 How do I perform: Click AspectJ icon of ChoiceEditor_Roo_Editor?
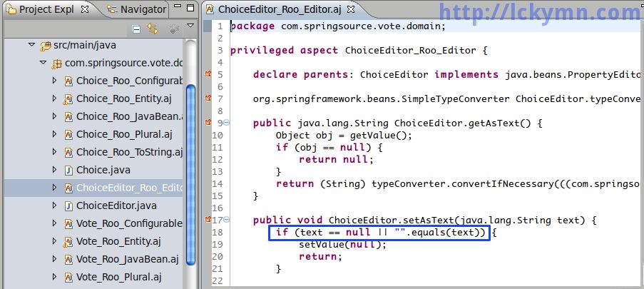[x=68, y=188]
